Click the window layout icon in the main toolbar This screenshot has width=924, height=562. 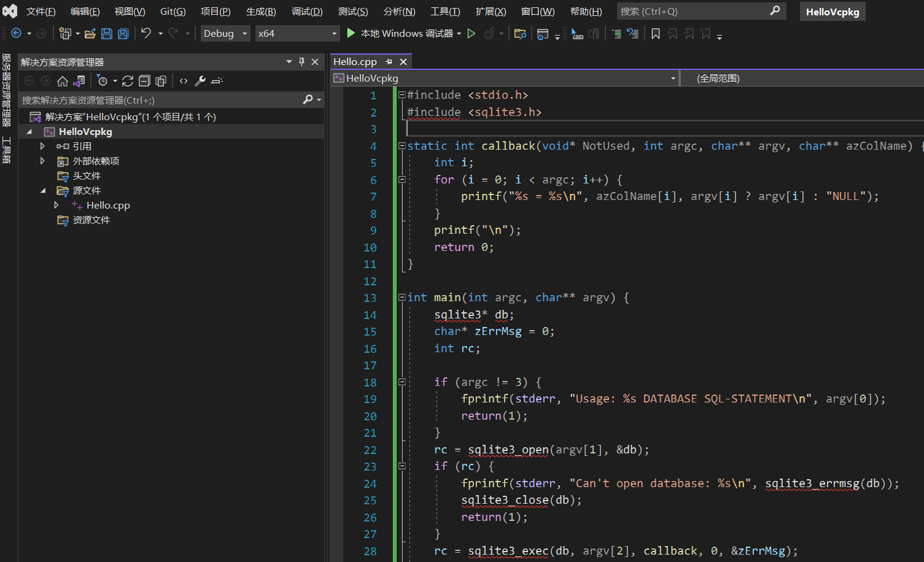pyautogui.click(x=543, y=34)
